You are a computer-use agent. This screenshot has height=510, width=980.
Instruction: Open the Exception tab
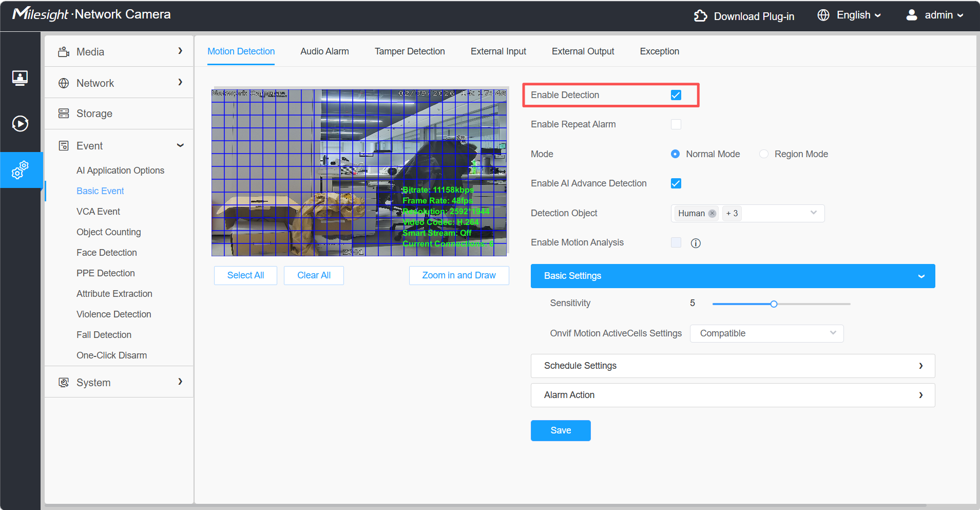[x=659, y=51]
